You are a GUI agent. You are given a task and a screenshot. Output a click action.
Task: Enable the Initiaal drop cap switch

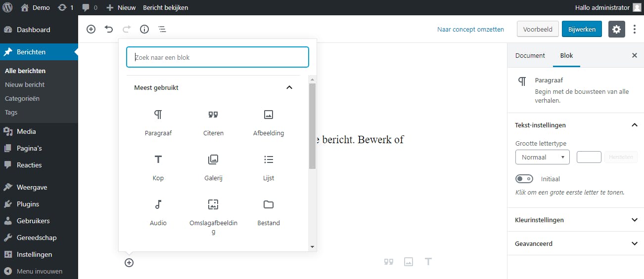point(524,179)
